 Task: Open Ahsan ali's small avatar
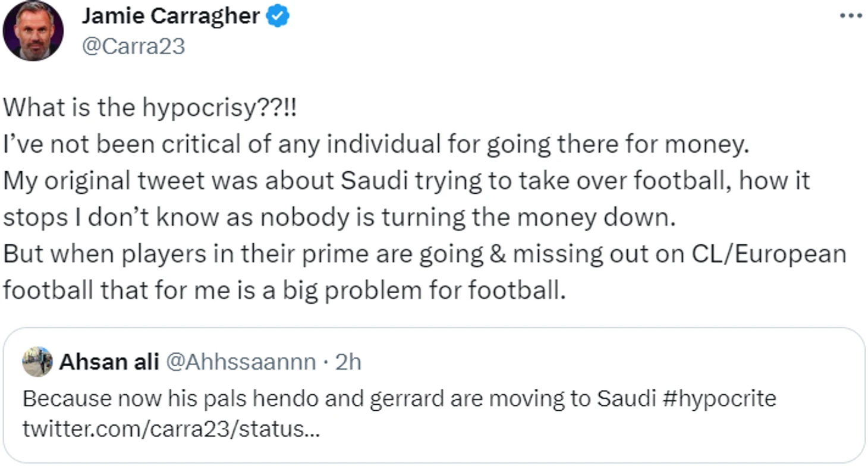[37, 361]
